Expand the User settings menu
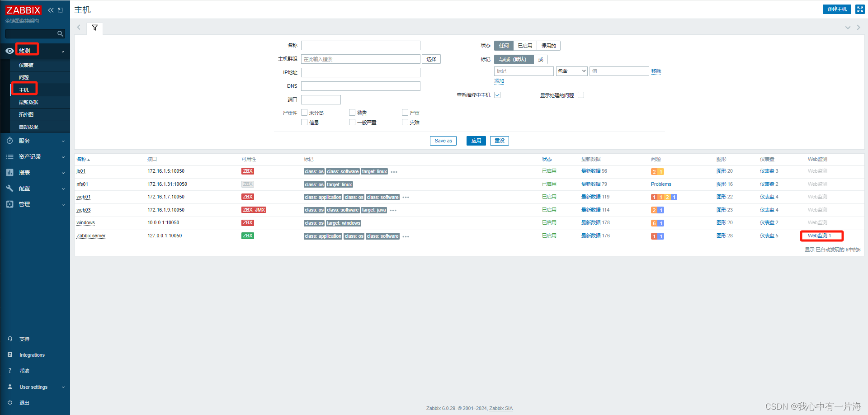Image resolution: width=868 pixels, height=415 pixels. pyautogui.click(x=63, y=387)
